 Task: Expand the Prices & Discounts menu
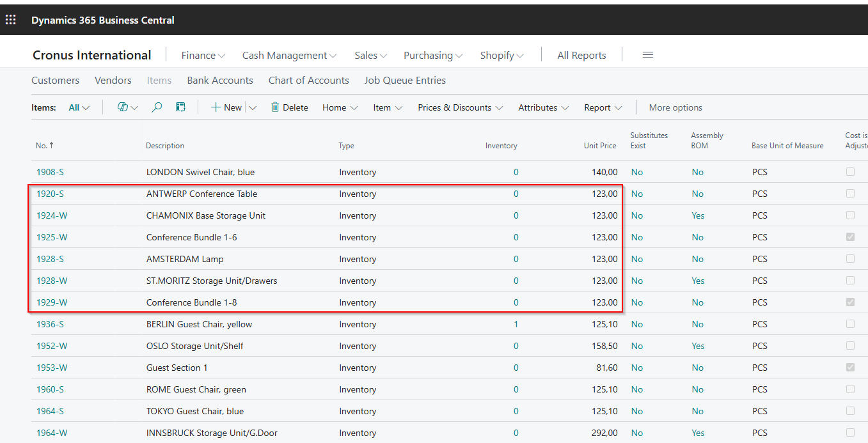tap(461, 107)
